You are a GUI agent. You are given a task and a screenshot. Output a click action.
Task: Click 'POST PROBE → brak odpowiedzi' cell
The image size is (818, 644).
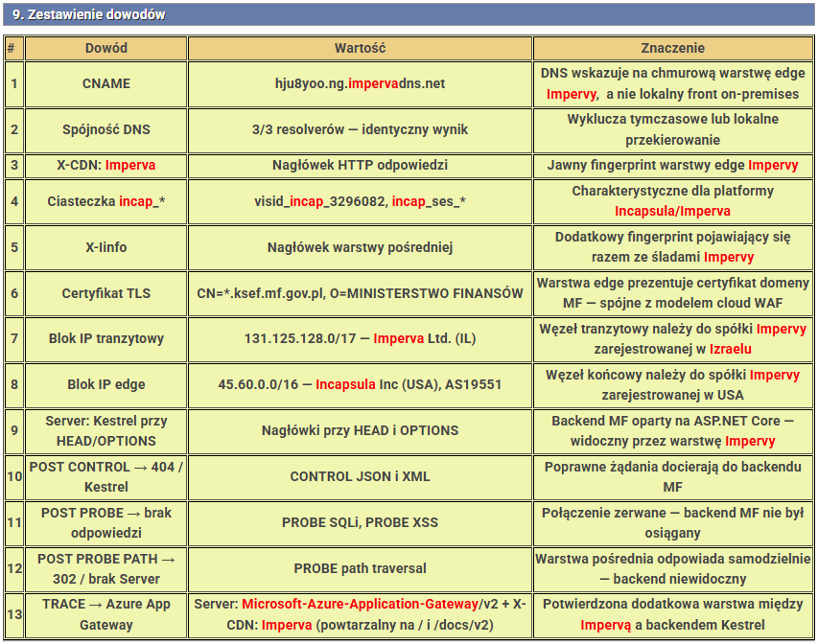[105, 522]
